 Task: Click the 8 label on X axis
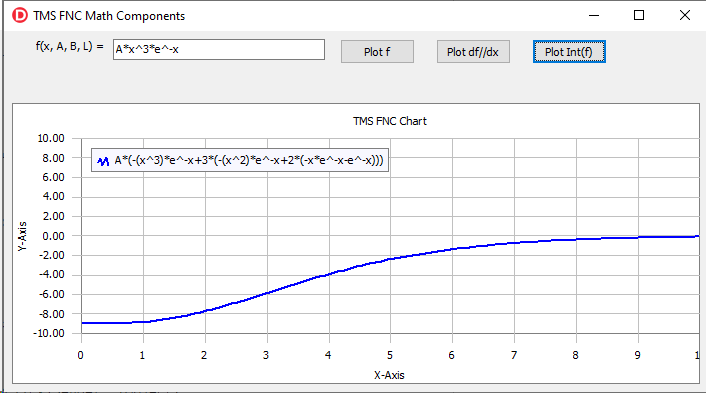[575, 355]
